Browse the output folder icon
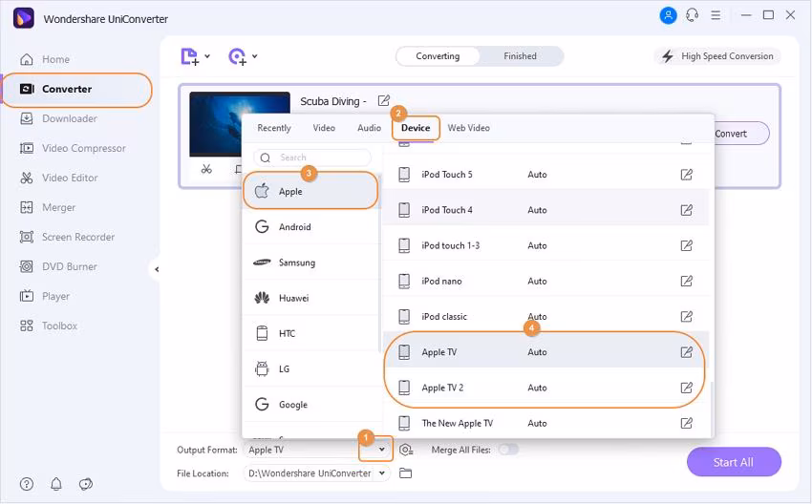Screen dimensions: 812x504 click(405, 472)
